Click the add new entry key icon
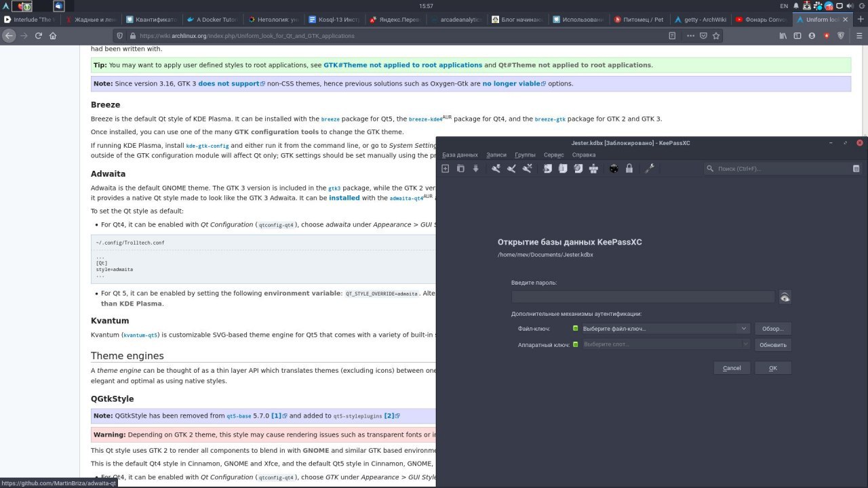 click(x=496, y=169)
